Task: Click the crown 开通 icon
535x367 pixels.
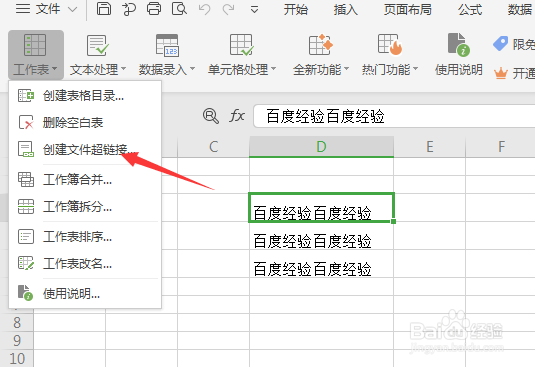Action: point(501,73)
